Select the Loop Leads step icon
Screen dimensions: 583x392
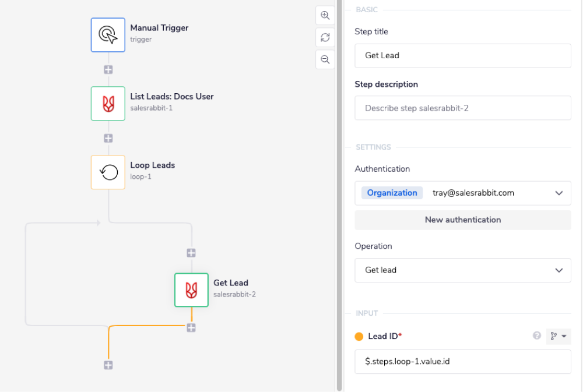pos(108,172)
